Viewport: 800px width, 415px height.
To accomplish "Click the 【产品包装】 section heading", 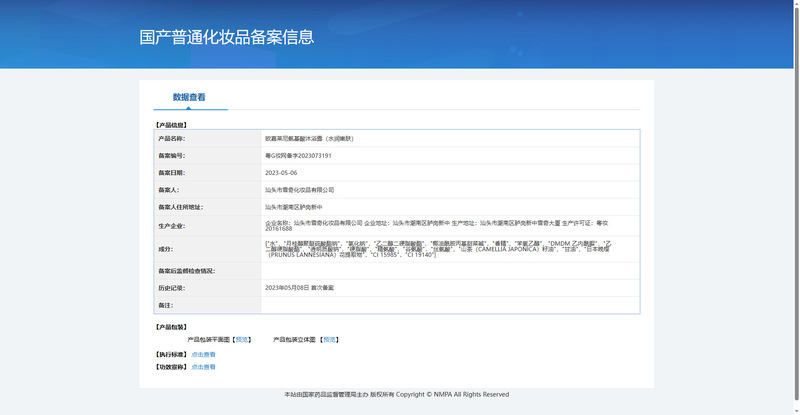I will pos(171,327).
